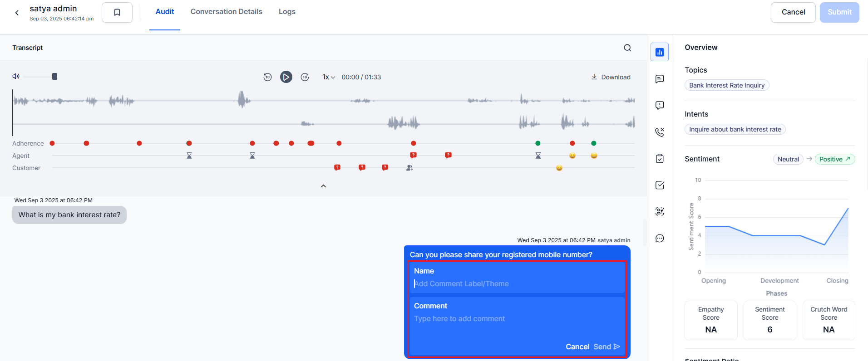Open the 1x playback speed dropdown
Image resolution: width=868 pixels, height=361 pixels.
tap(328, 77)
